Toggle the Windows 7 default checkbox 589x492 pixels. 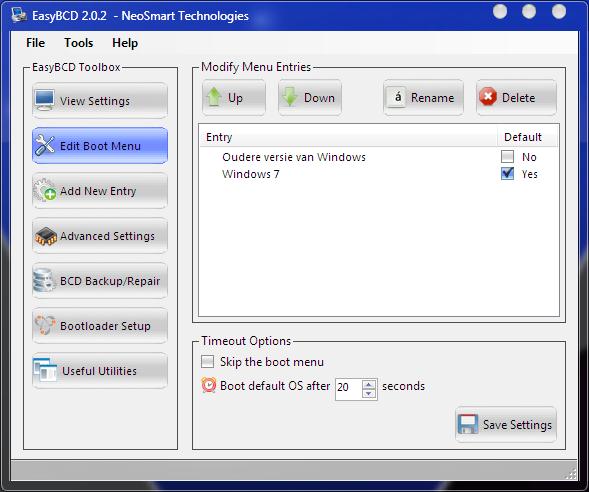(x=507, y=174)
